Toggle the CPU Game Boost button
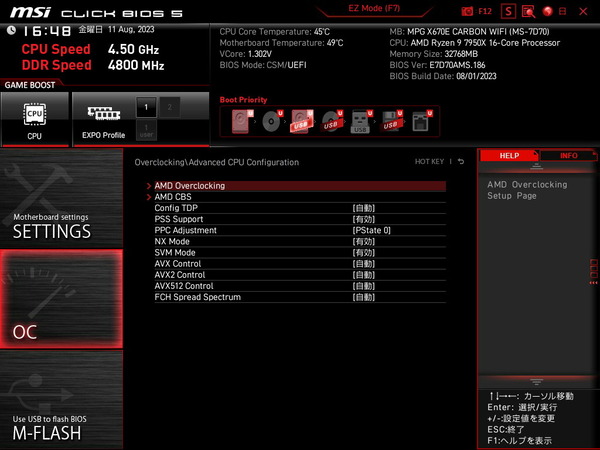 pyautogui.click(x=35, y=119)
